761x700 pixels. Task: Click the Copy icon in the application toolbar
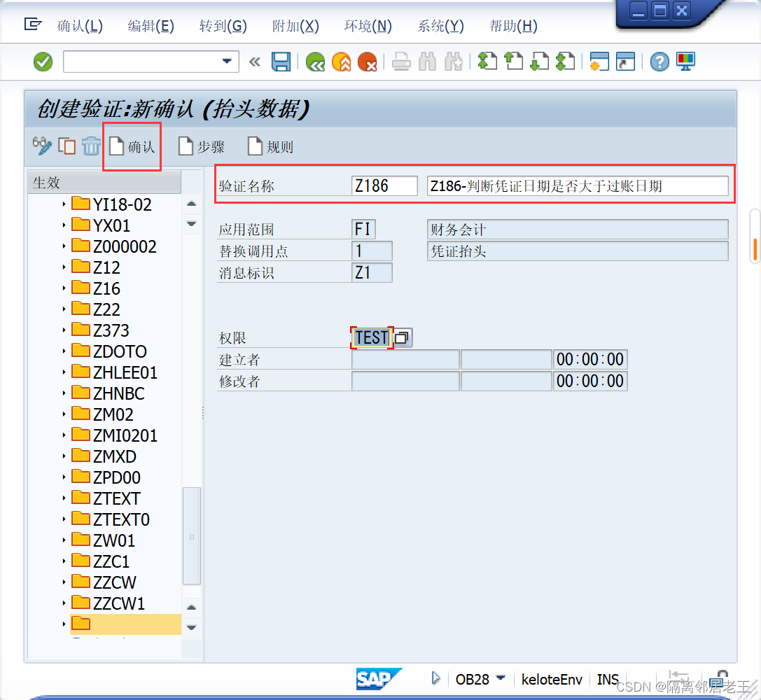[x=67, y=146]
